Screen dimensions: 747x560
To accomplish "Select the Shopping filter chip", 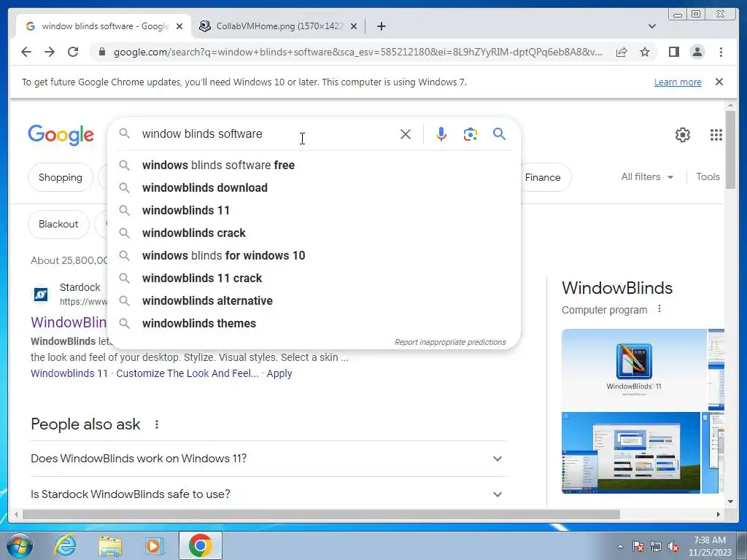I will click(x=61, y=177).
